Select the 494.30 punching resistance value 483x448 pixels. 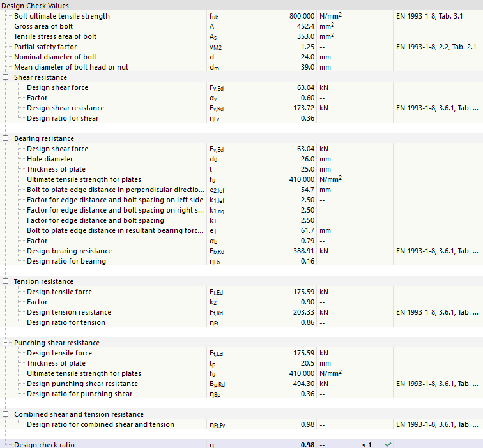302,384
